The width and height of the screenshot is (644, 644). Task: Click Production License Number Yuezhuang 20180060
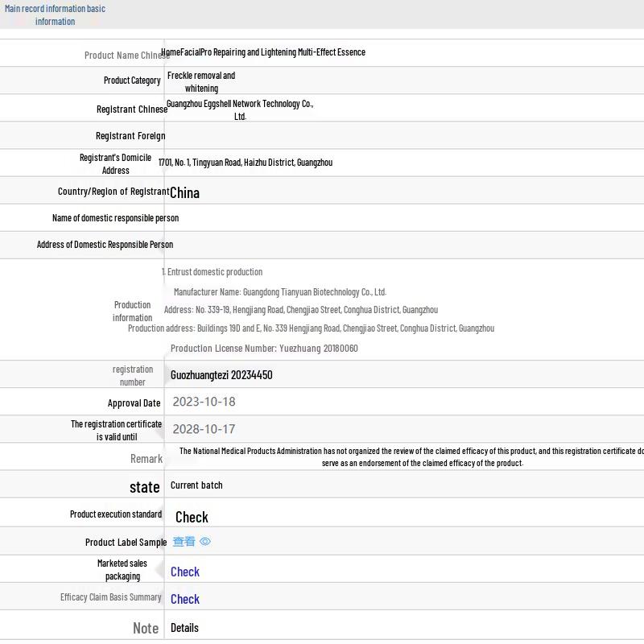264,349
